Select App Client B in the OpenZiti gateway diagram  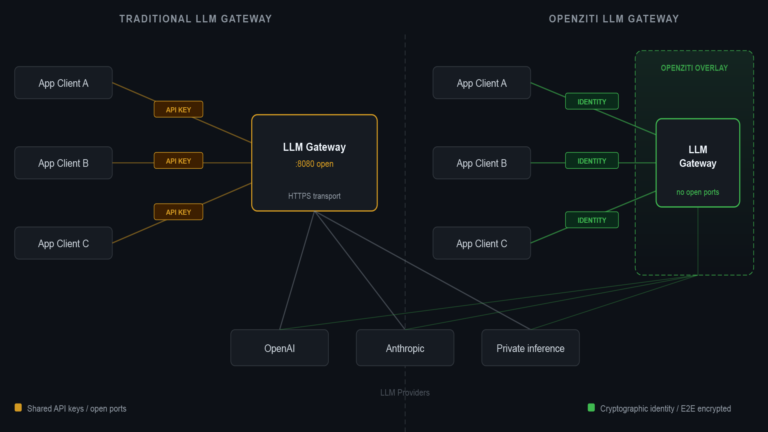(x=482, y=163)
